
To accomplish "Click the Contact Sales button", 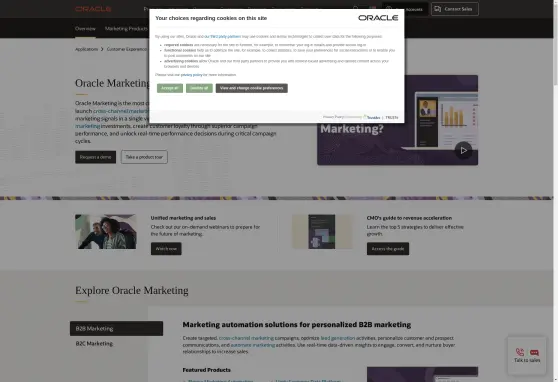I will pos(454,9).
